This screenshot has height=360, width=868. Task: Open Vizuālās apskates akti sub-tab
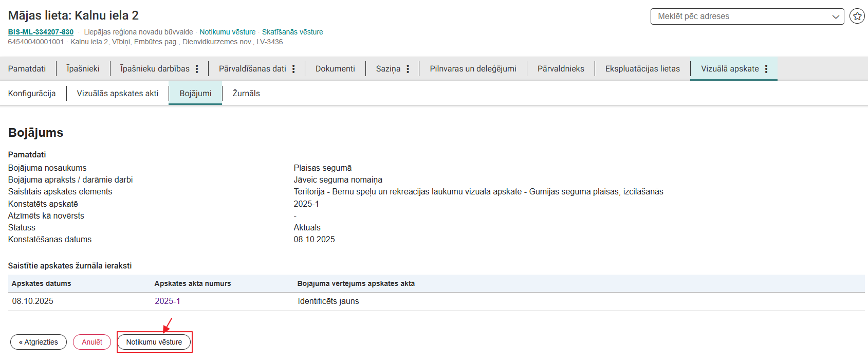[x=118, y=94]
